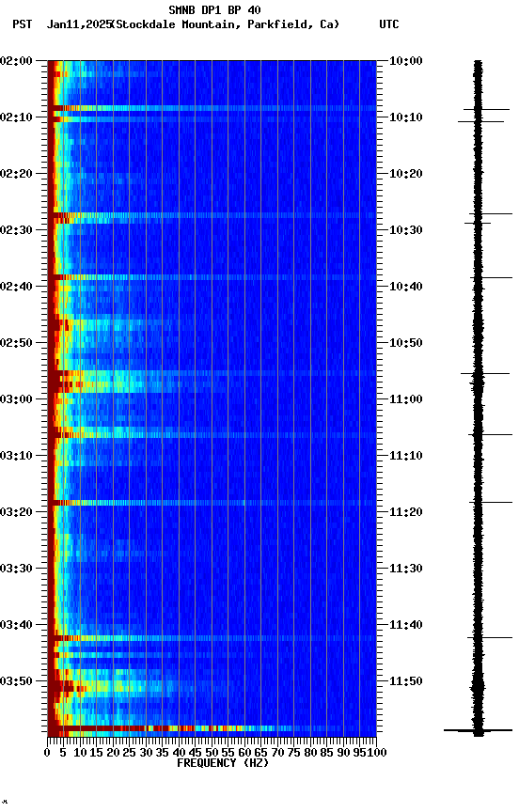Click the '03:30' PST time label
519x812 pixels.
(x=16, y=569)
